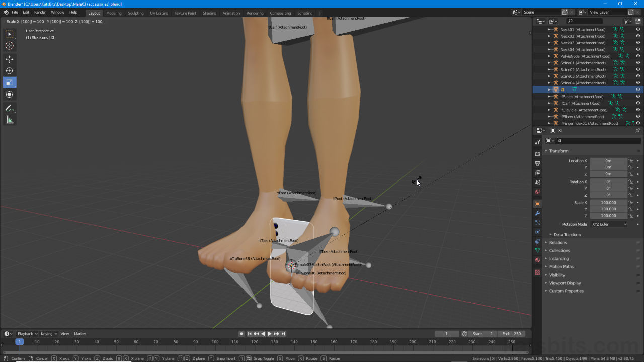Open the View Layer properties tab
The height and width of the screenshot is (362, 644).
(x=537, y=173)
